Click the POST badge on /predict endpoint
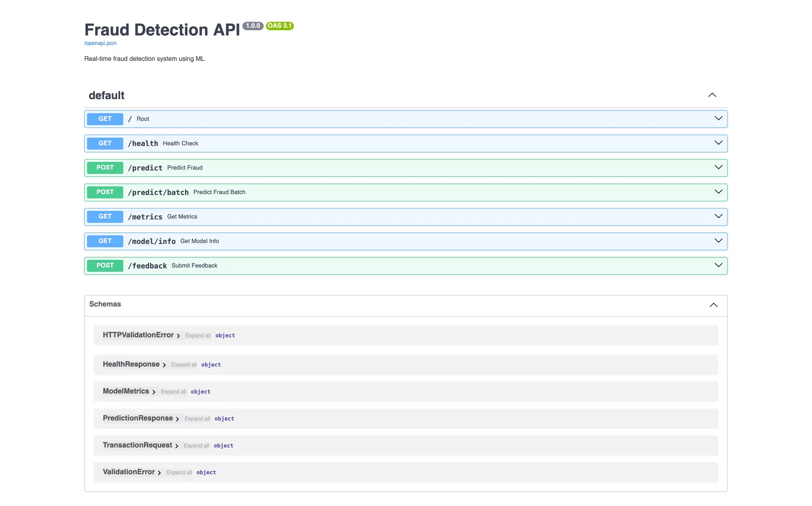This screenshot has width=812, height=506. [x=104, y=168]
